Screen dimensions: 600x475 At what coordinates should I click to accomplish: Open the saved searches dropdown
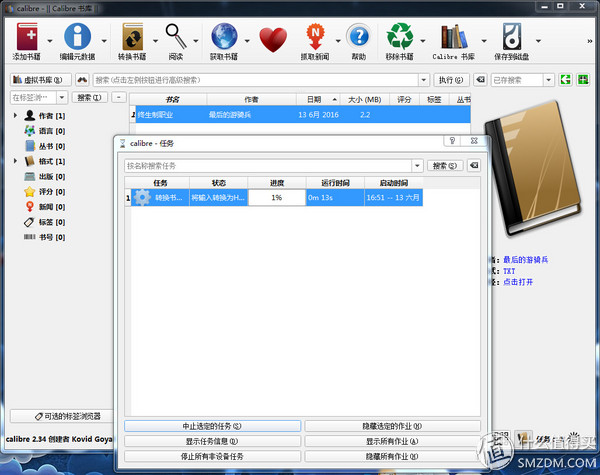point(549,80)
